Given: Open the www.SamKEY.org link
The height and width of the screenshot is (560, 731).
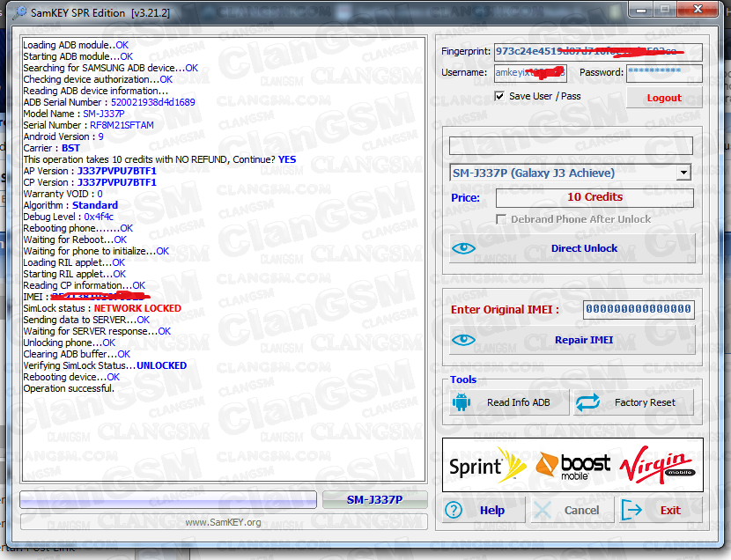Looking at the screenshot, I should (x=224, y=522).
